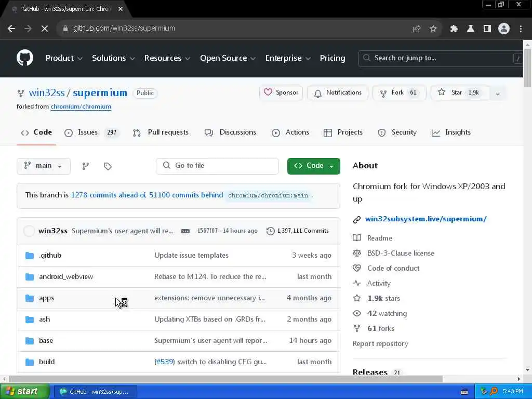Click the vertical page scrollbar thumb
Viewport: 532px width, 399px height.
pos(527,68)
